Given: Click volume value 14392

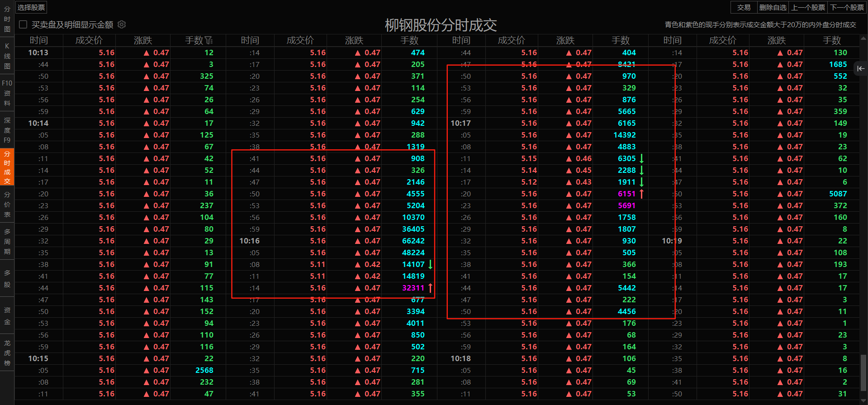Looking at the screenshot, I should coord(624,135).
